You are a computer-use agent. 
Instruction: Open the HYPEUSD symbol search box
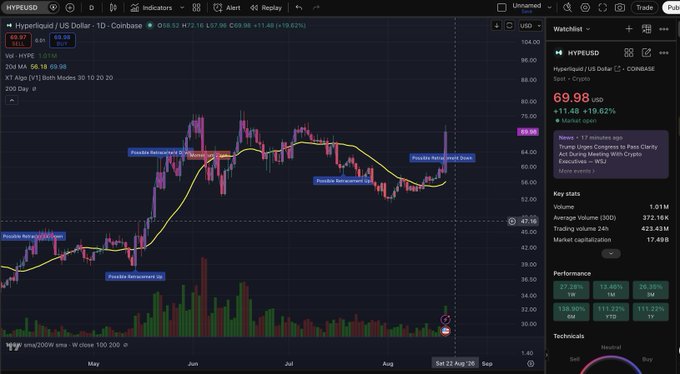(x=23, y=7)
